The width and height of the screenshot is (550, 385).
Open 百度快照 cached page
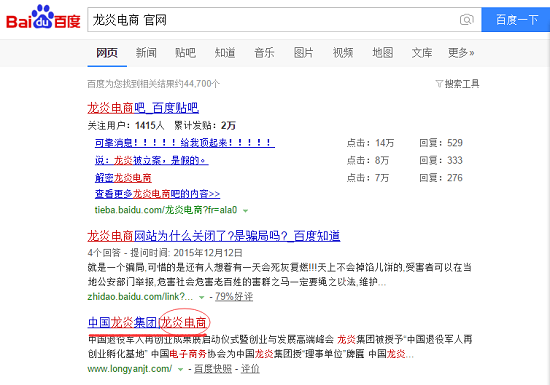213,369
